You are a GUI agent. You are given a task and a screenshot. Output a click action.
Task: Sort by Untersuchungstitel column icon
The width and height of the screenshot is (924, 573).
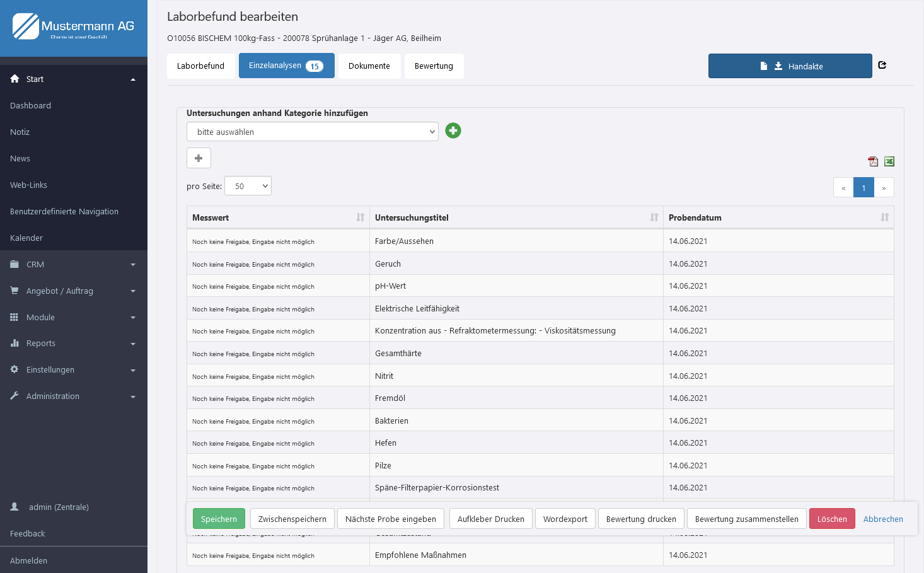(x=654, y=217)
